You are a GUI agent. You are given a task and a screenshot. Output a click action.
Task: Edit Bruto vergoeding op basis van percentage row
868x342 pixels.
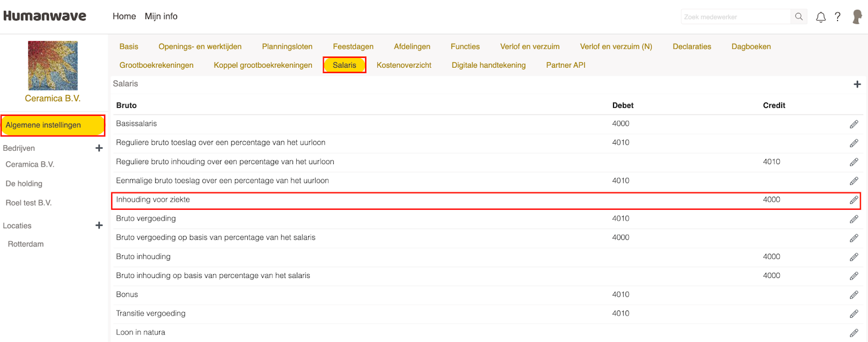[854, 238]
